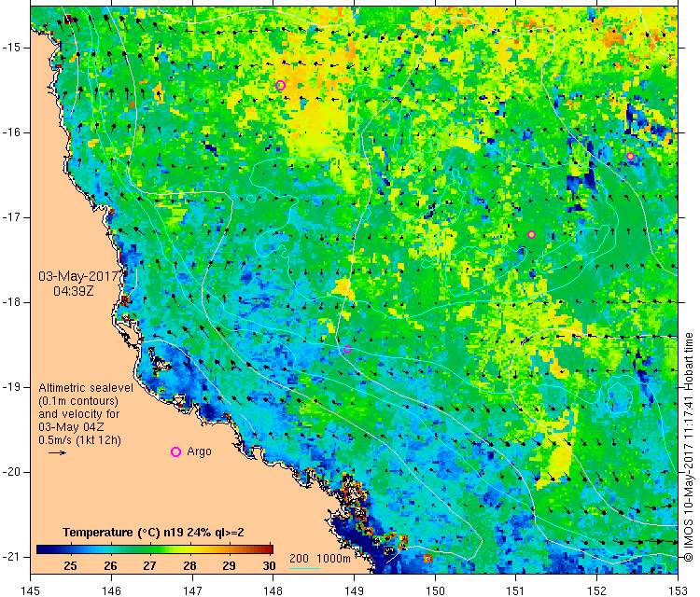Screen dimensions: 700x597
Task: Click the '25' temperature scale value
Action: [x=71, y=566]
